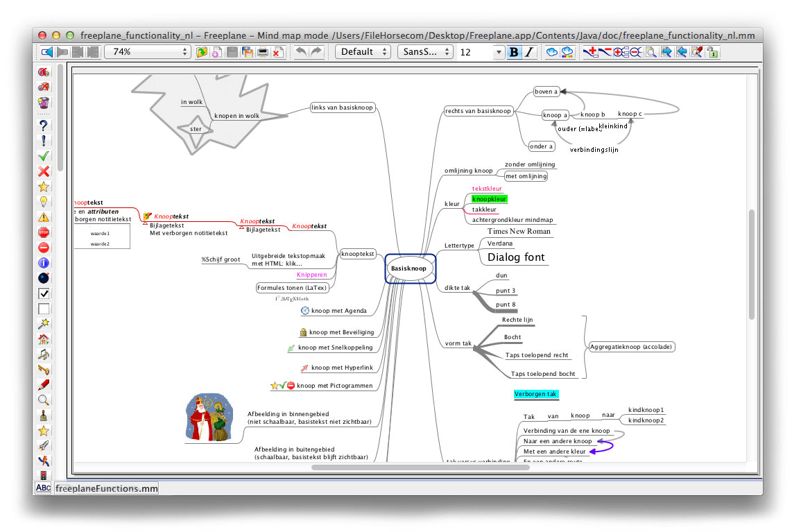Click the find and replace pencil icon
This screenshot has height=532, width=792.
pyautogui.click(x=697, y=52)
